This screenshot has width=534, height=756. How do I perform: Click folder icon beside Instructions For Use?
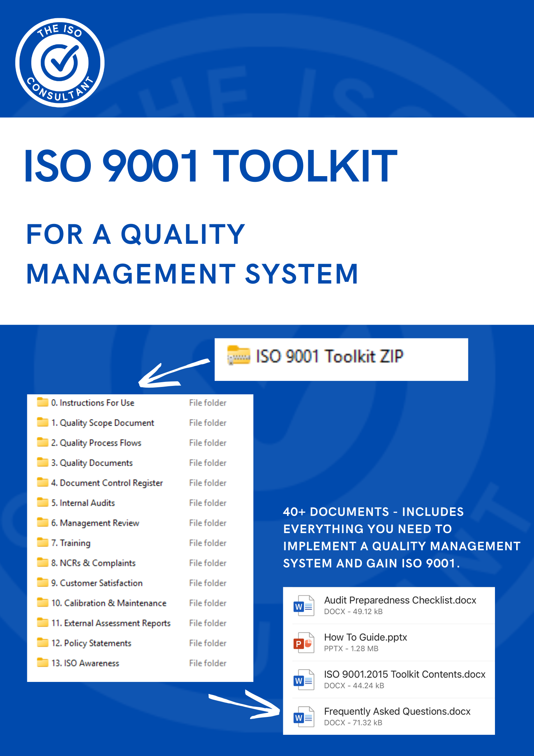tap(42, 402)
